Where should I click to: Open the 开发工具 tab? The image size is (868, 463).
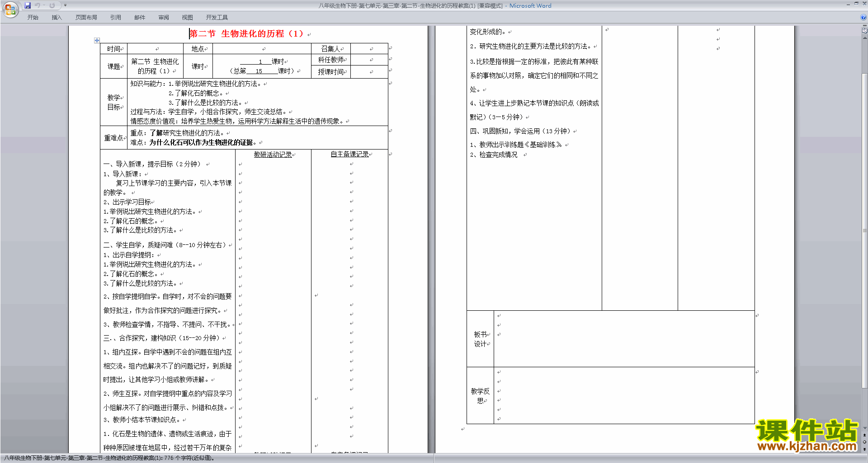[217, 18]
